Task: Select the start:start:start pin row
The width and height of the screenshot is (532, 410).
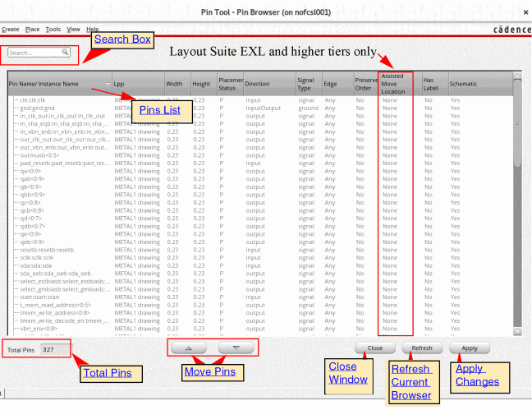Action: tap(260, 297)
